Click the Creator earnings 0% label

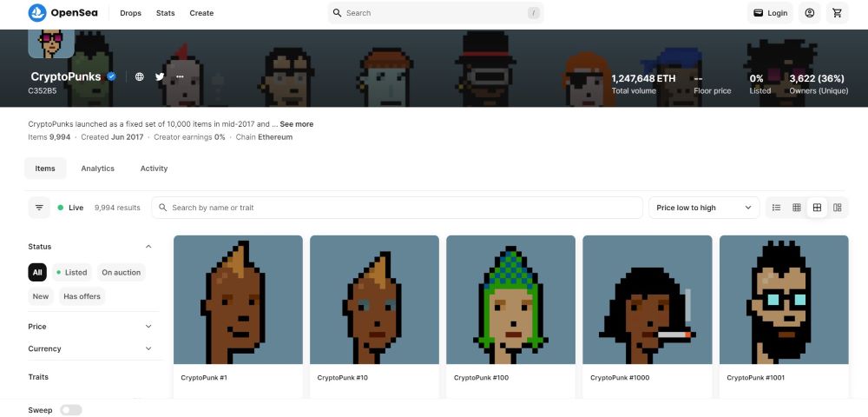[189, 136]
